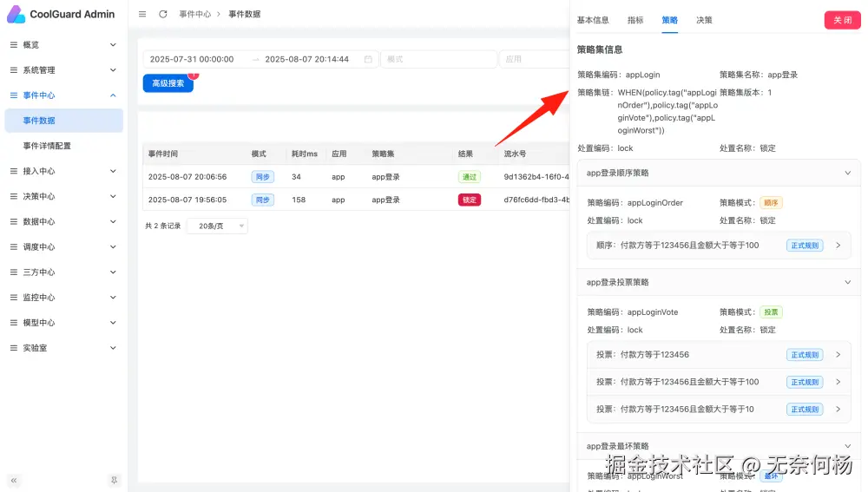Click the red 关闭 button
The width and height of the screenshot is (868, 492).
tap(843, 20)
